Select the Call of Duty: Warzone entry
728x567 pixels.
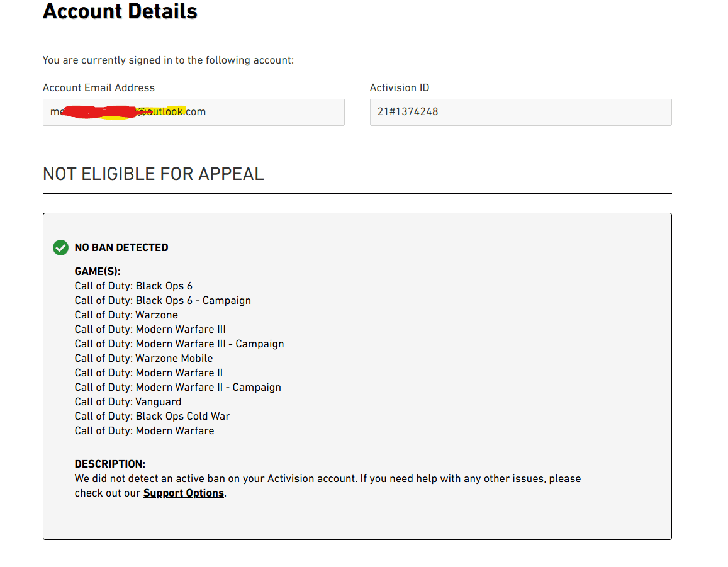[126, 315]
